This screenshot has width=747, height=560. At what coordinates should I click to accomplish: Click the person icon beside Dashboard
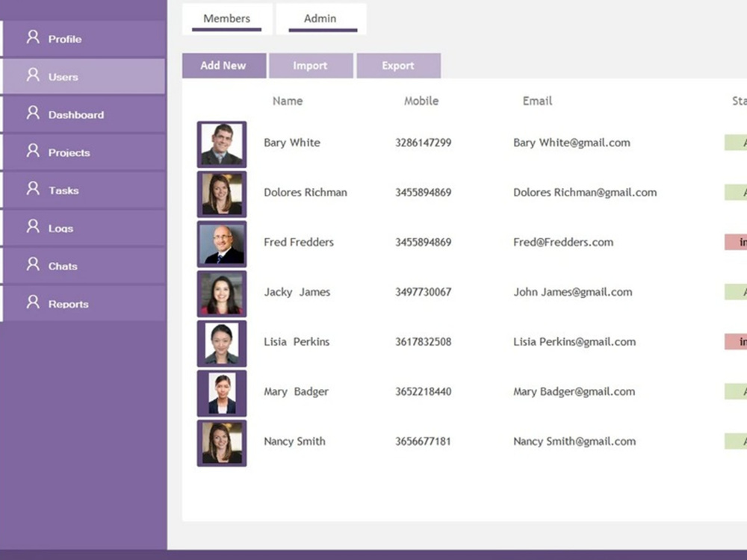point(33,113)
